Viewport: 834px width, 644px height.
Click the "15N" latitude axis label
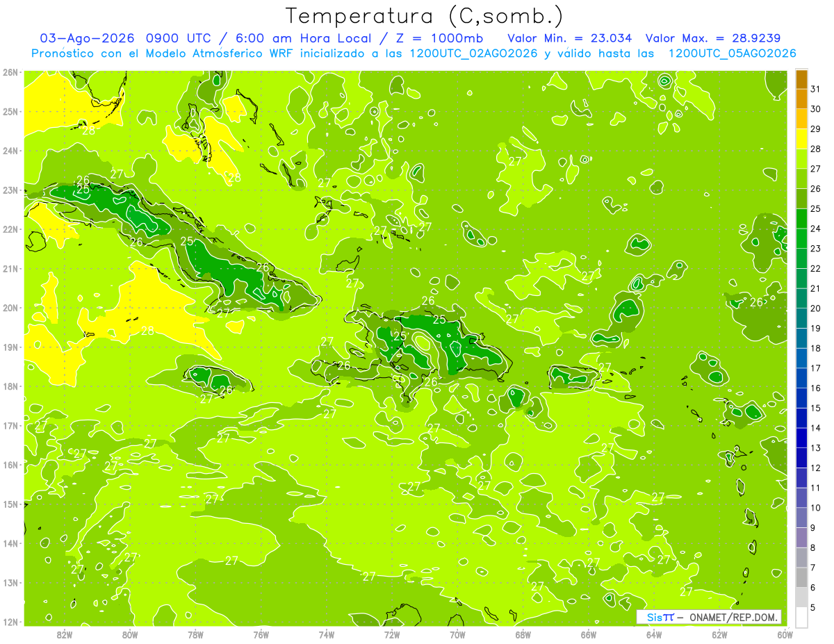click(10, 504)
